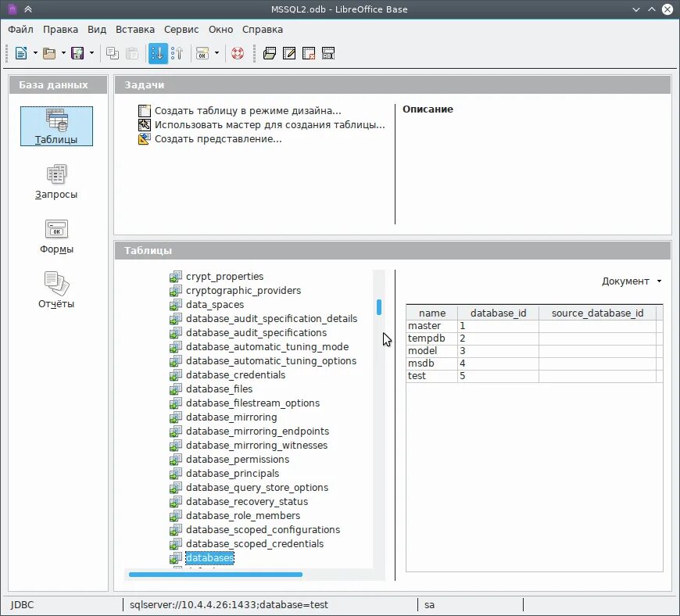Expand the Save dropdown arrow
The width and height of the screenshot is (680, 616).
[x=91, y=53]
